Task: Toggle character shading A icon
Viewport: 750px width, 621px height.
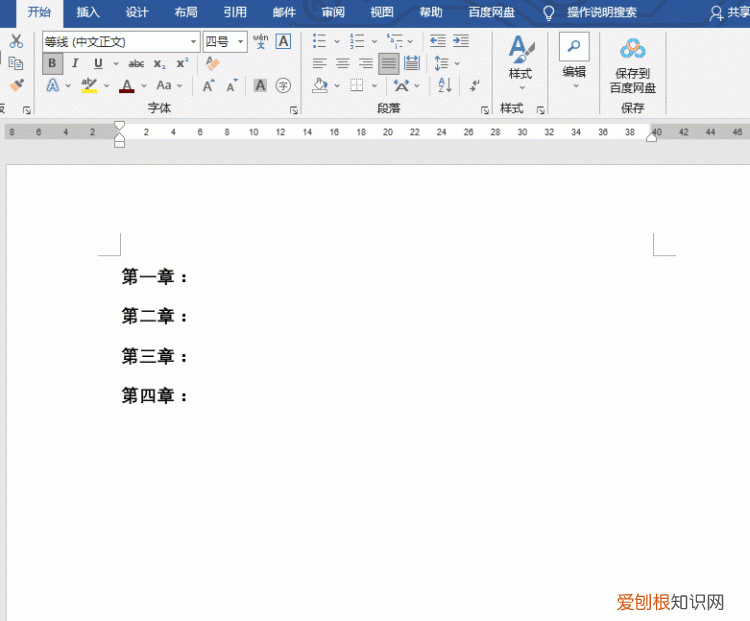Action: tap(260, 86)
